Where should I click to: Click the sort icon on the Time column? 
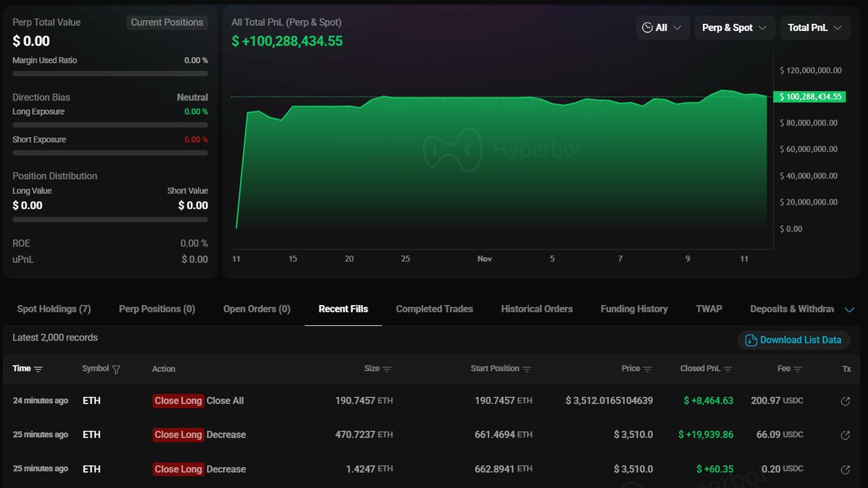pyautogui.click(x=40, y=369)
